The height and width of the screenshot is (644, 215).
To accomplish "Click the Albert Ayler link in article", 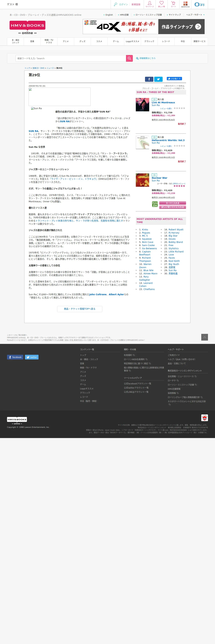I will (116, 295).
